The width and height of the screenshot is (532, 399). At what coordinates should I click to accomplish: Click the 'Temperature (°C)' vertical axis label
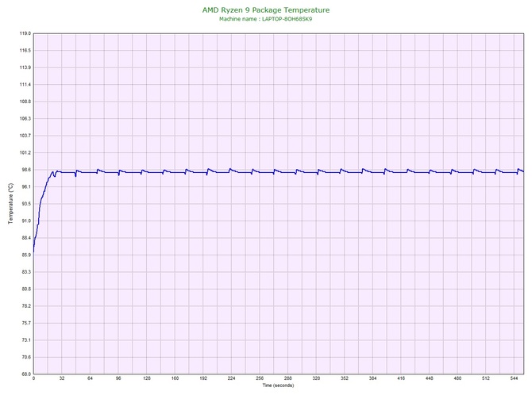pos(11,203)
